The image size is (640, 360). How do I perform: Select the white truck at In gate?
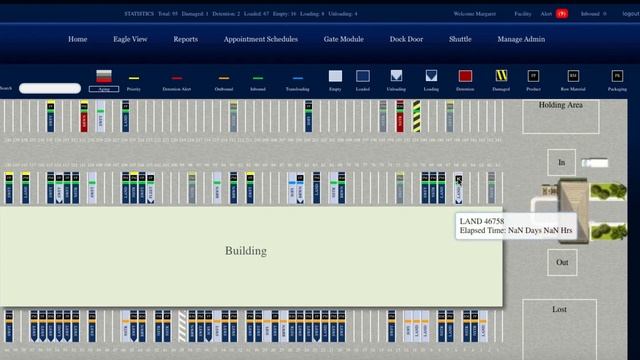coord(595,163)
